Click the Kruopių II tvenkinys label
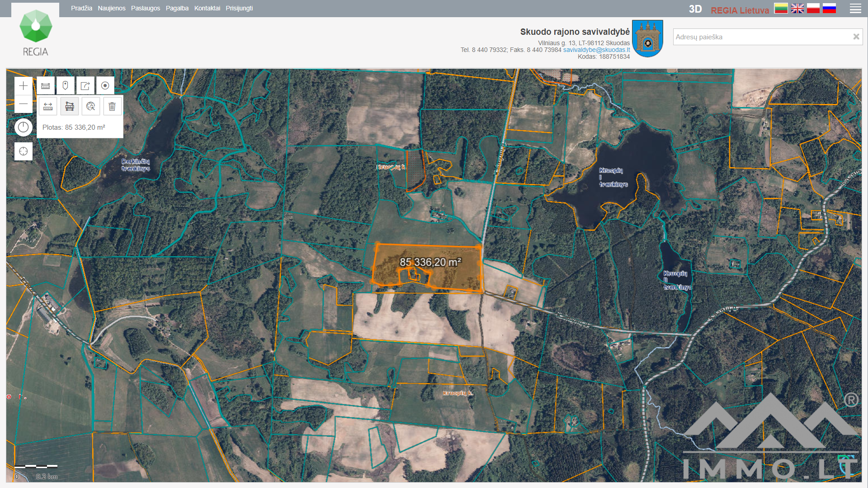 pos(677,280)
